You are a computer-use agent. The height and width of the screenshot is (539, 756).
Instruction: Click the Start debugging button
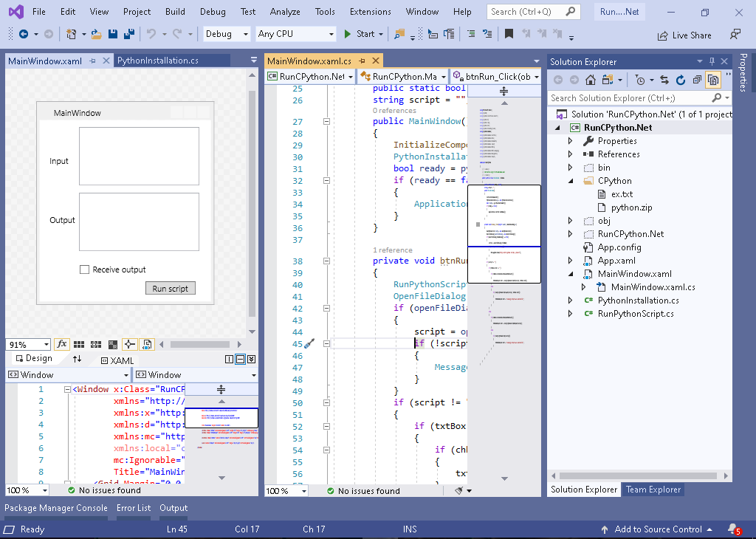(363, 34)
